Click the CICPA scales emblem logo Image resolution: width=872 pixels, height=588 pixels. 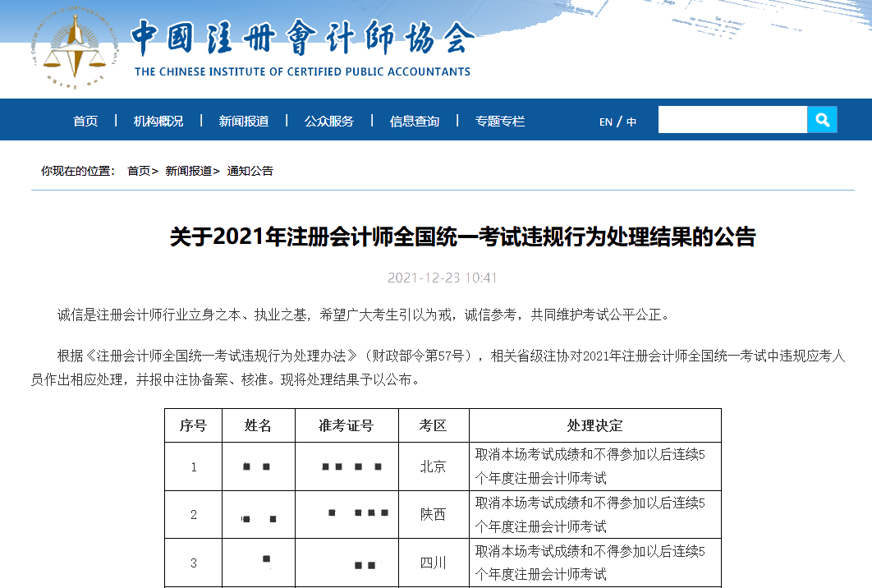coord(74,45)
